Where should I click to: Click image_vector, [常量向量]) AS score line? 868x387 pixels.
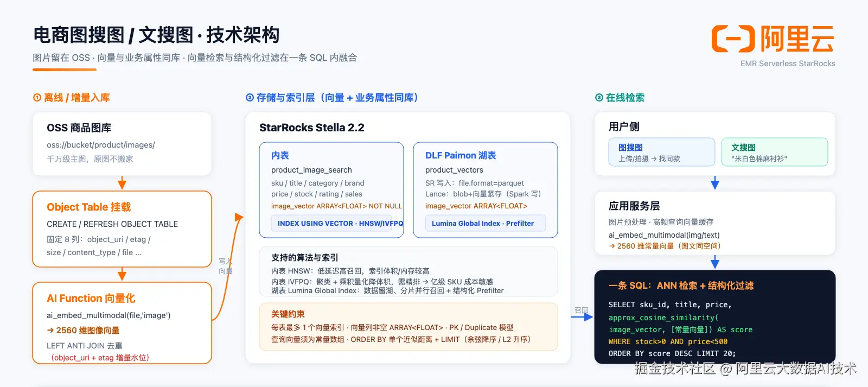[x=680, y=329]
